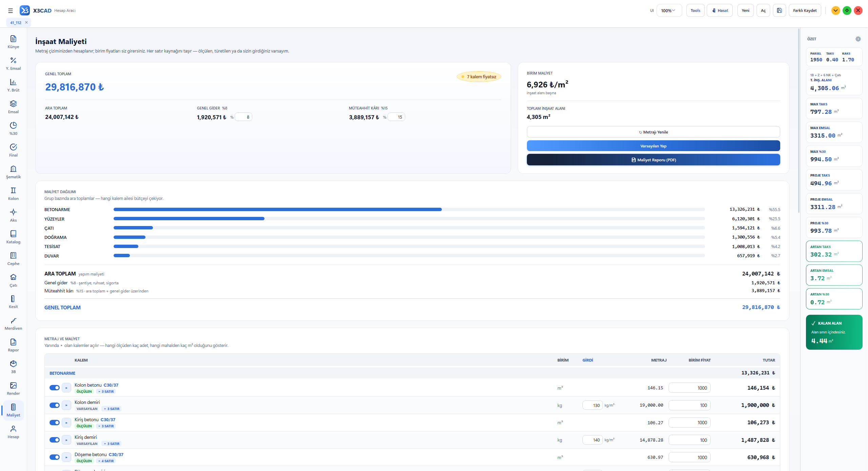The width and height of the screenshot is (868, 471).
Task: Click the X3CAD logo icon
Action: [x=25, y=11]
